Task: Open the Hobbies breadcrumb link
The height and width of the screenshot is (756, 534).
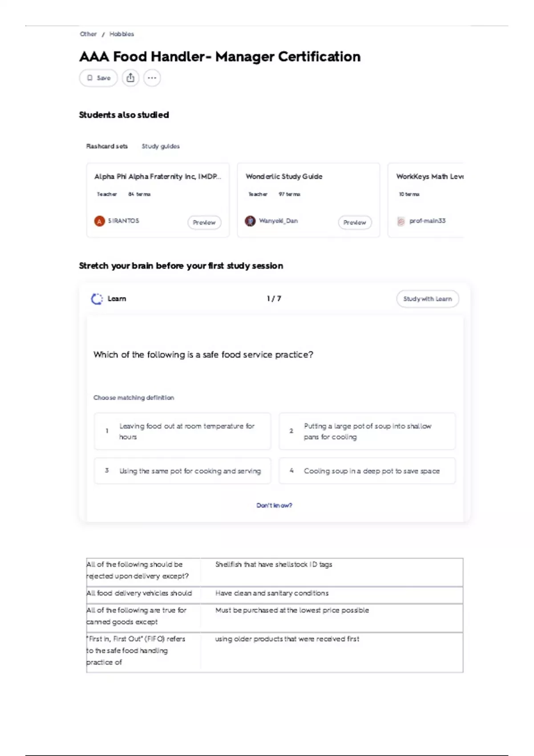Action: pyautogui.click(x=121, y=34)
